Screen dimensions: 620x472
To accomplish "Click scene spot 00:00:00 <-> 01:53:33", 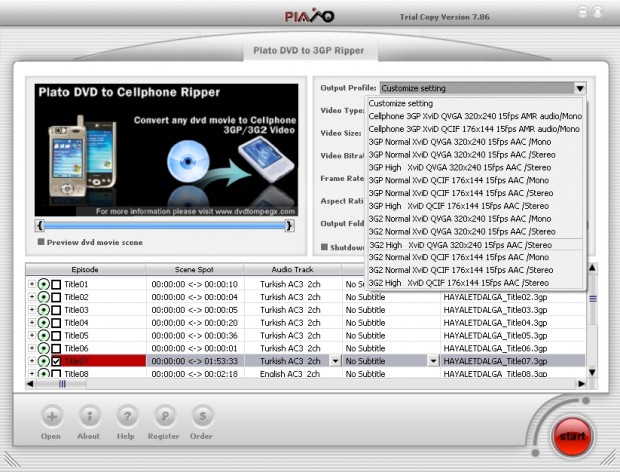I will [x=195, y=361].
